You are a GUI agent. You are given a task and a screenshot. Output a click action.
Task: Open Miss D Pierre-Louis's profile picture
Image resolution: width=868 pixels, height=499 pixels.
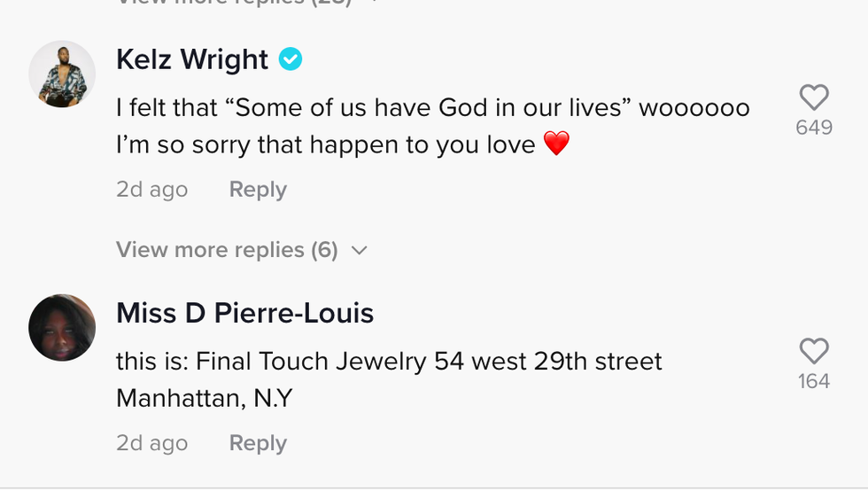tap(62, 327)
